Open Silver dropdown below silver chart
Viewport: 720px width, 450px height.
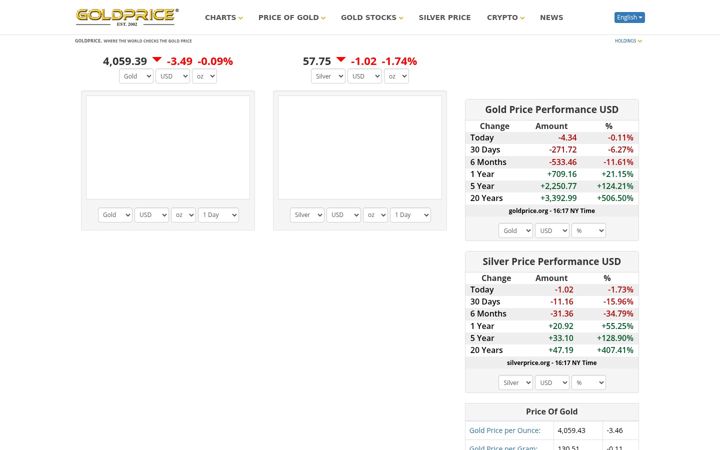pyautogui.click(x=307, y=215)
